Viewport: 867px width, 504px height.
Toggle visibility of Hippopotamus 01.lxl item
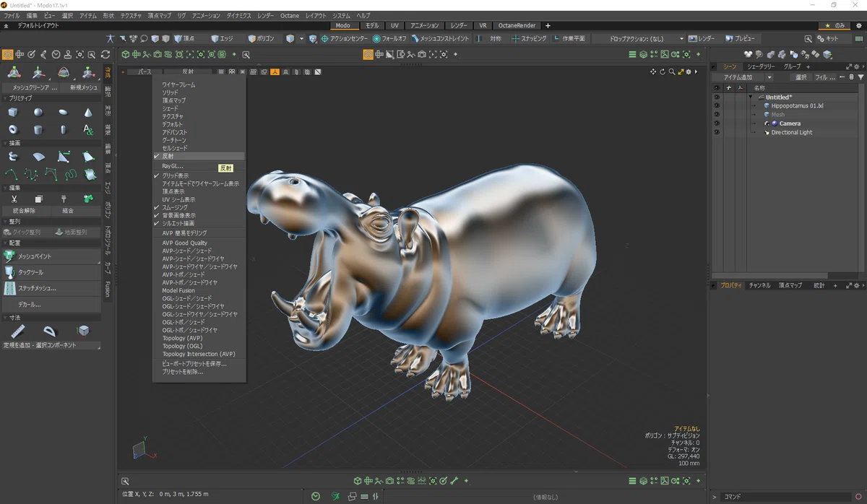[717, 105]
